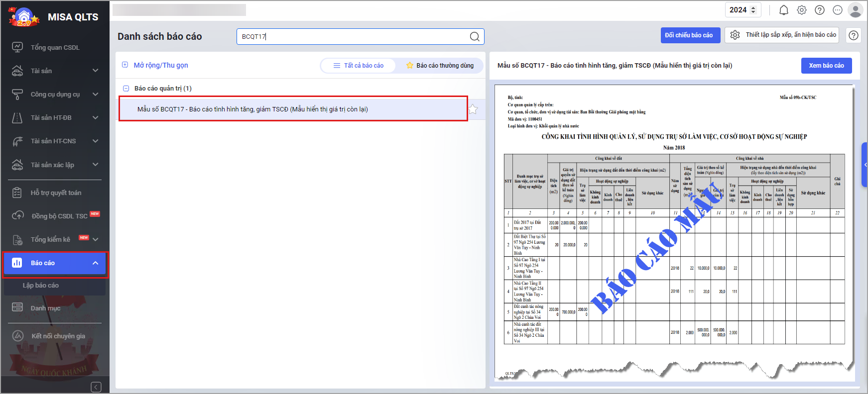Click the notification bell icon
868x394 pixels.
tap(783, 10)
